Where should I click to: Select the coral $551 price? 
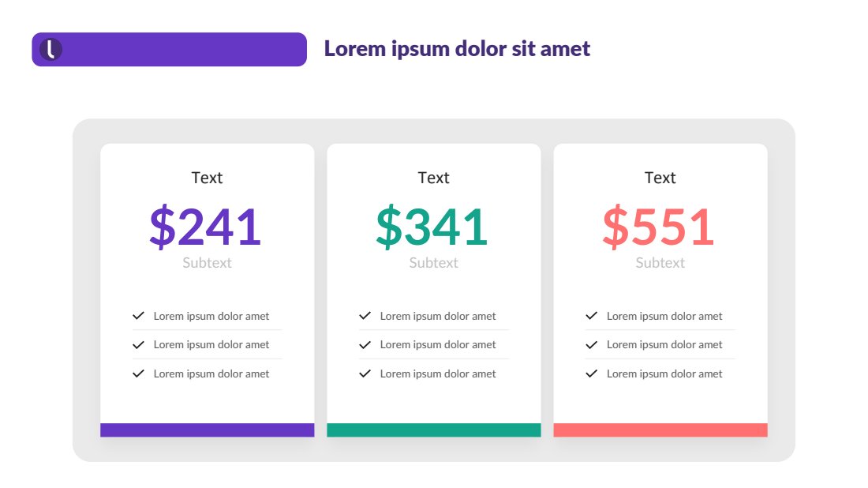pos(659,226)
